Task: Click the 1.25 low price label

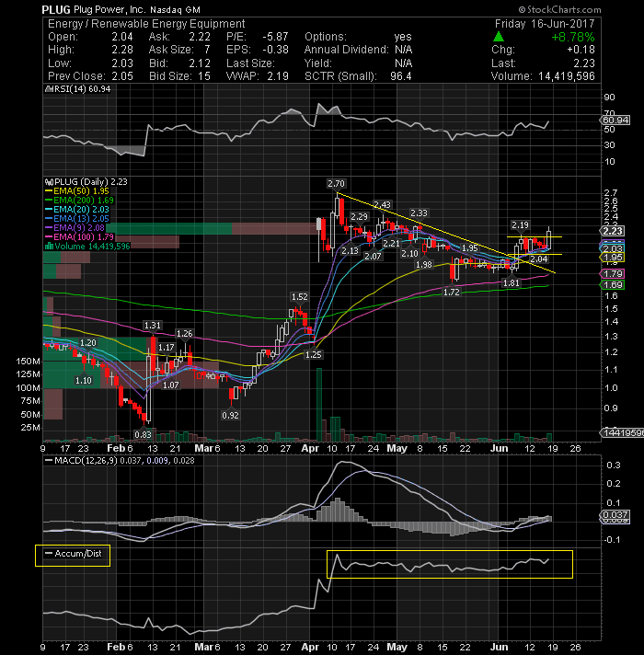Action: (x=313, y=355)
